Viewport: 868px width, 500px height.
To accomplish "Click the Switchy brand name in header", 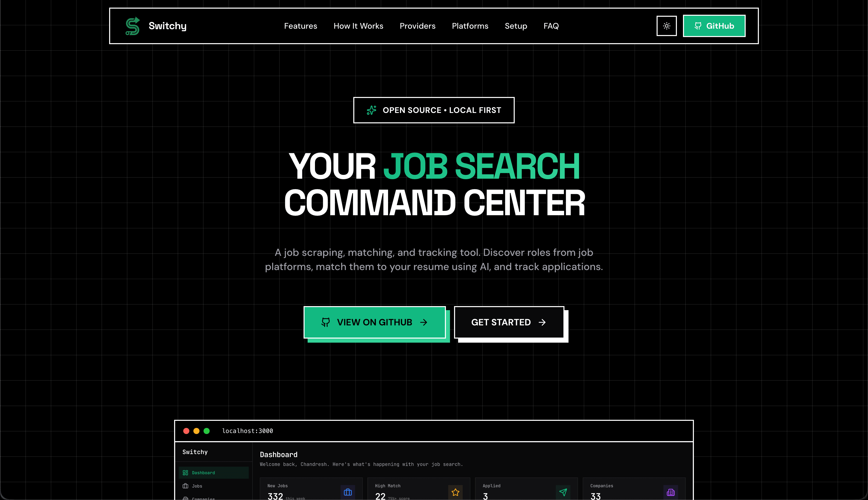I will (167, 26).
